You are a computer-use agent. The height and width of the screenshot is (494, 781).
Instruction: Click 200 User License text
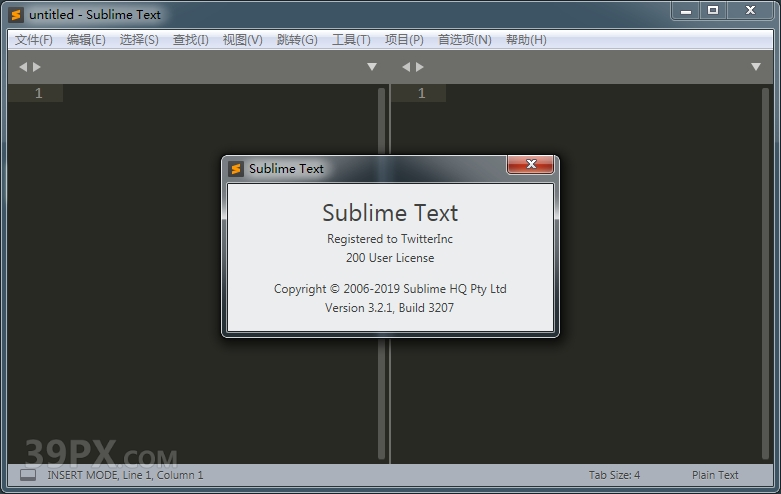coord(390,258)
